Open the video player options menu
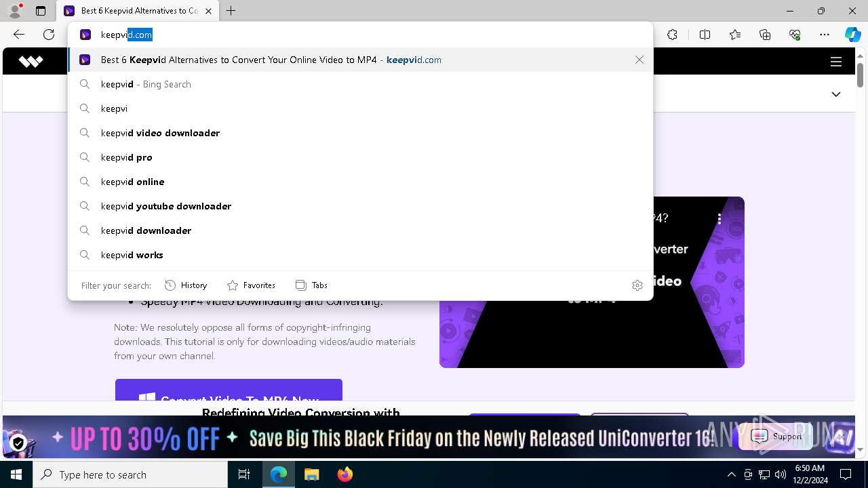The height and width of the screenshot is (488, 868). tap(719, 219)
